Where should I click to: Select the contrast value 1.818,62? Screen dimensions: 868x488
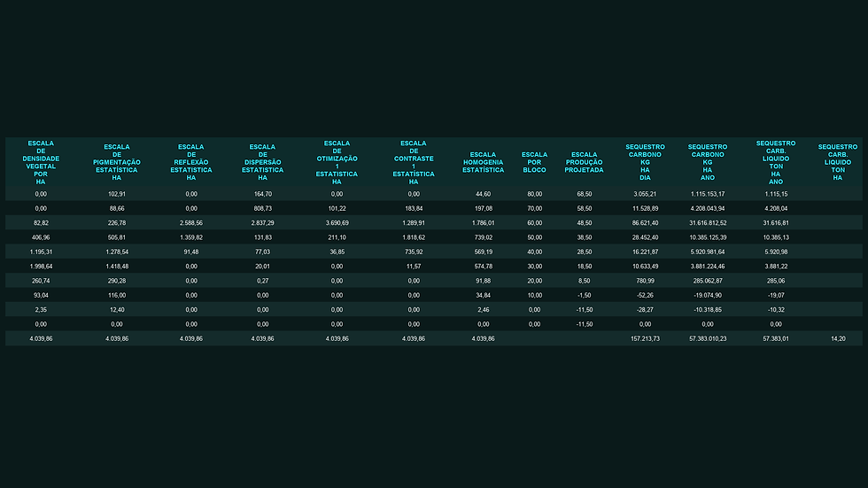pyautogui.click(x=414, y=237)
